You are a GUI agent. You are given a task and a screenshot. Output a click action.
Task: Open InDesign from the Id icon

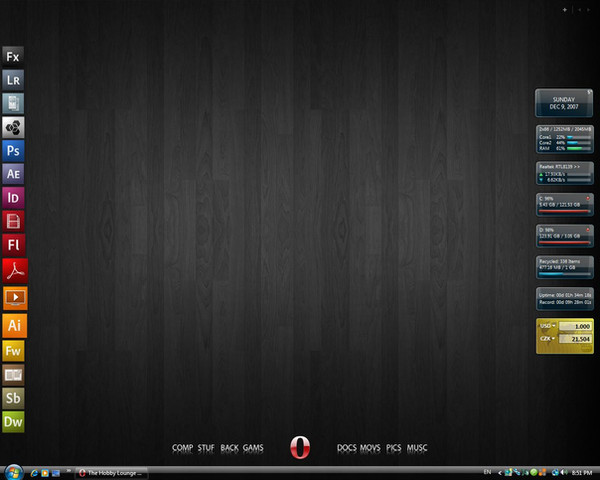pos(13,198)
